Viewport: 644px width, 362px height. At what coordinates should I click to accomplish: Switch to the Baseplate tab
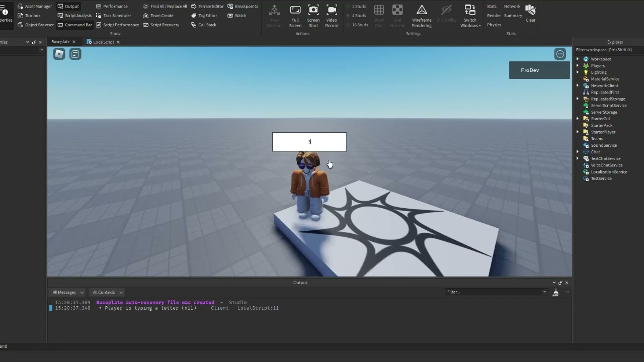pyautogui.click(x=60, y=42)
